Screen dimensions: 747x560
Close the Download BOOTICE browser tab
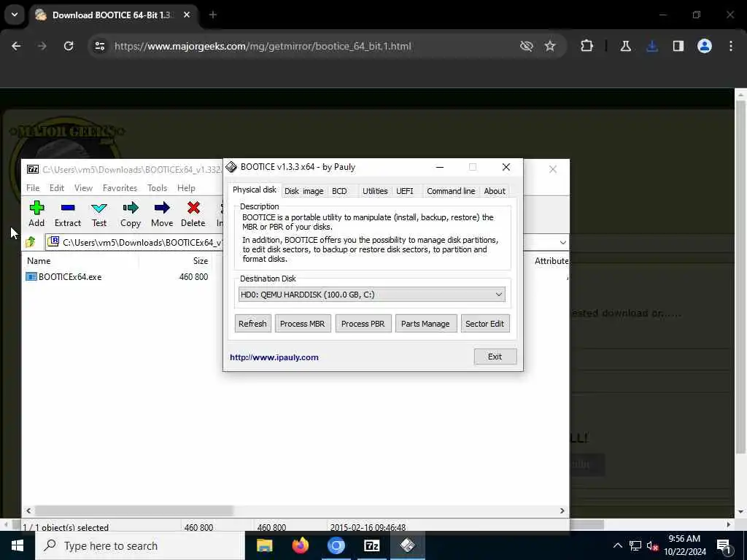tap(187, 15)
